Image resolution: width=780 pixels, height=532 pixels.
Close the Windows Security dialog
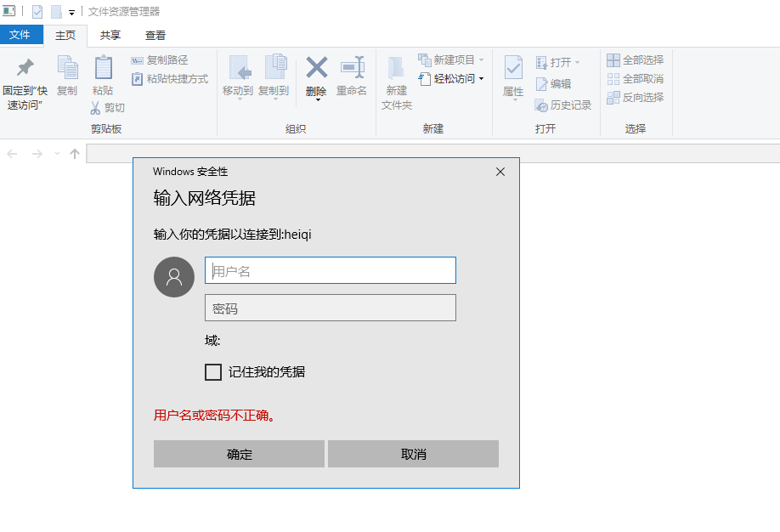500,172
